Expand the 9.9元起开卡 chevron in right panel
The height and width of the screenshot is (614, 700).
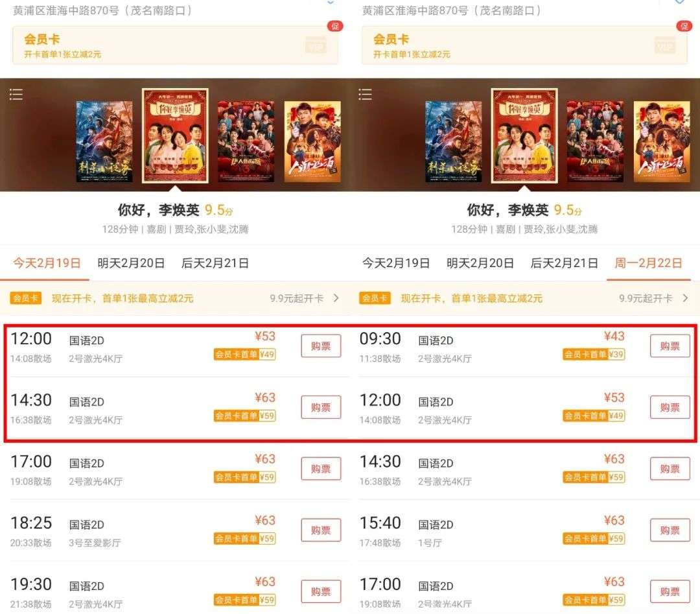point(686,298)
